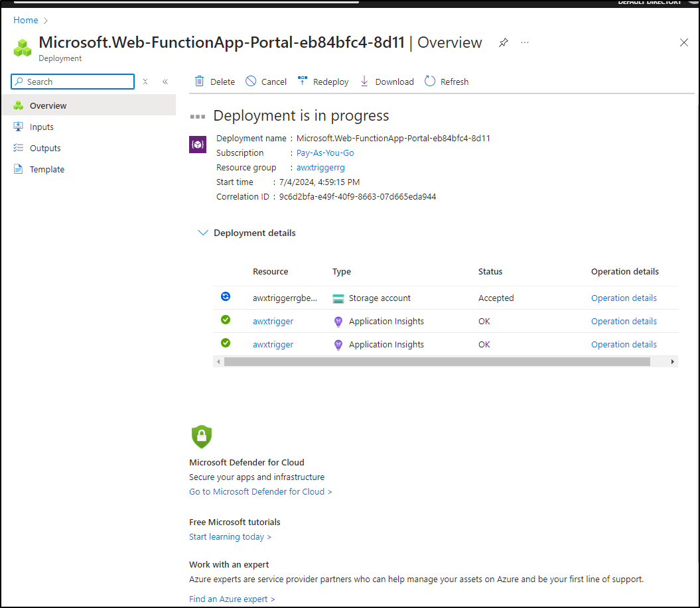This screenshot has width=700, height=608.
Task: Open Operation details for Storage account row
Action: (624, 298)
